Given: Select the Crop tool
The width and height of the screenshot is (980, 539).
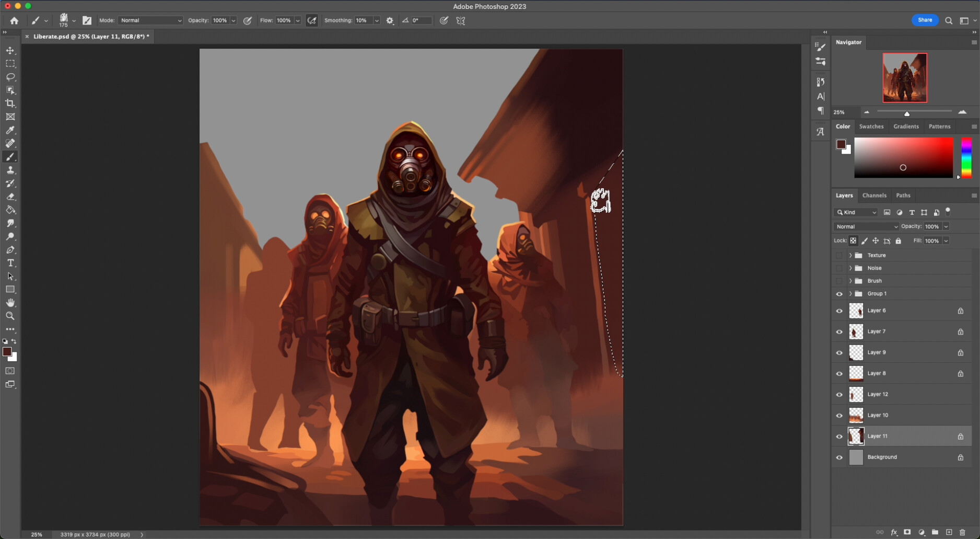Looking at the screenshot, I should click(x=10, y=104).
